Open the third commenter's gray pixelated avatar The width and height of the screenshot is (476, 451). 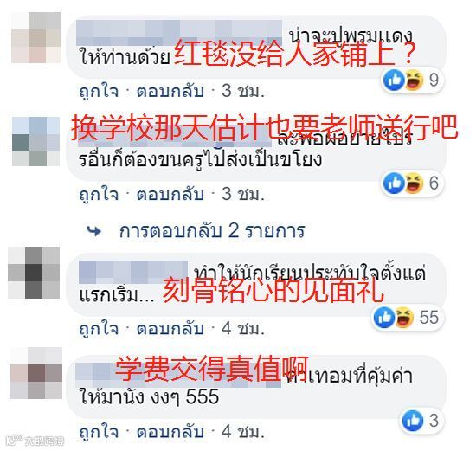pos(34,273)
